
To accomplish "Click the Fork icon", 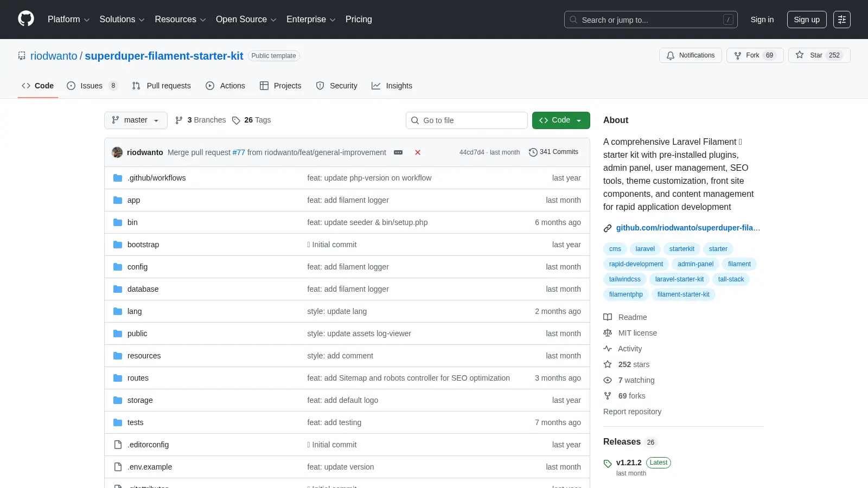I will pos(738,55).
